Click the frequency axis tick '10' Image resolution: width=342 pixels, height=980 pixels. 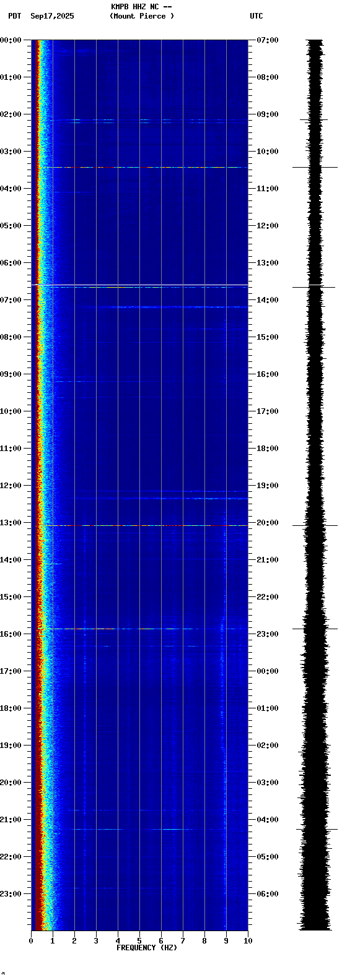click(x=248, y=941)
